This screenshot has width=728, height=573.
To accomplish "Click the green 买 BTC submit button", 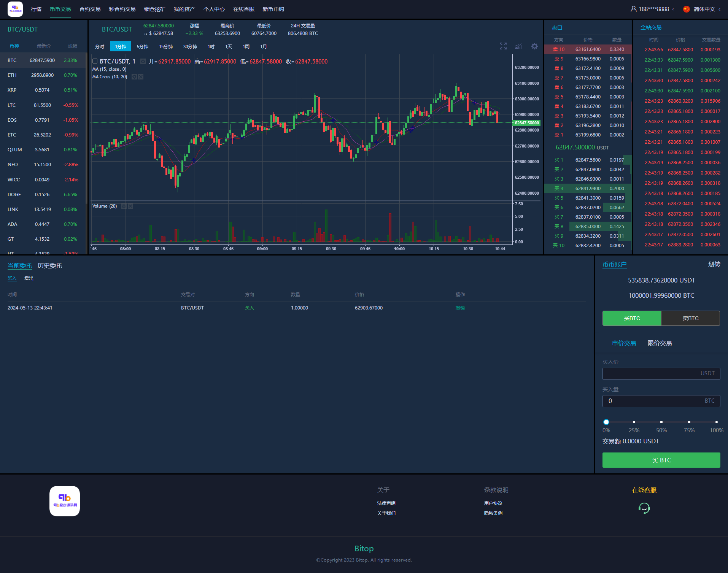I will 661,460.
